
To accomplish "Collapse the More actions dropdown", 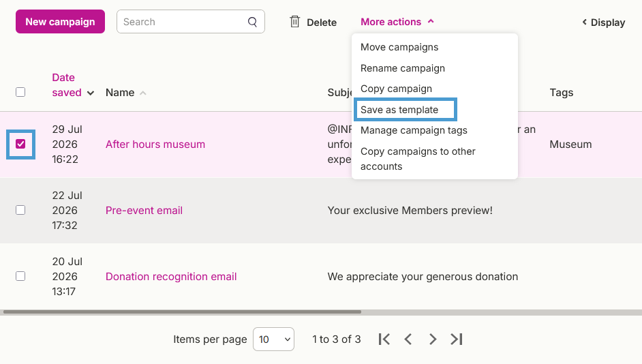I will (397, 22).
